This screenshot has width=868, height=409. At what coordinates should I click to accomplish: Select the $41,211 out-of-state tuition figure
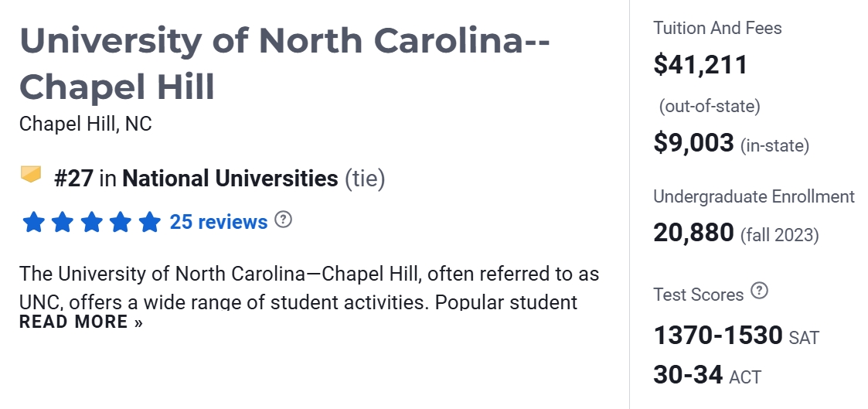point(700,65)
